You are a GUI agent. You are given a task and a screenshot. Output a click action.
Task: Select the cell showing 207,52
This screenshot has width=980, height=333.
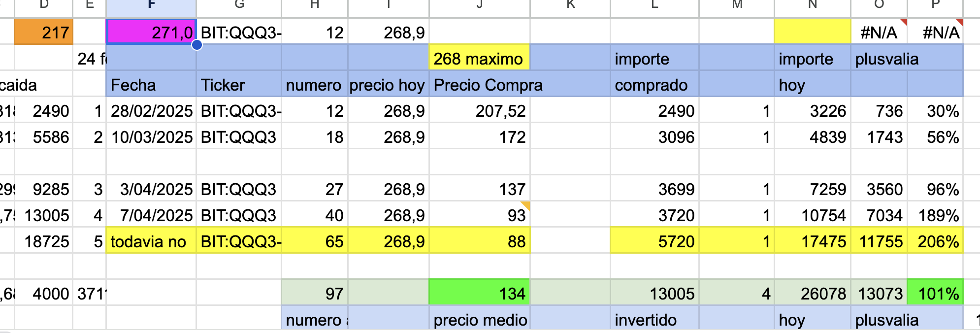(x=479, y=111)
